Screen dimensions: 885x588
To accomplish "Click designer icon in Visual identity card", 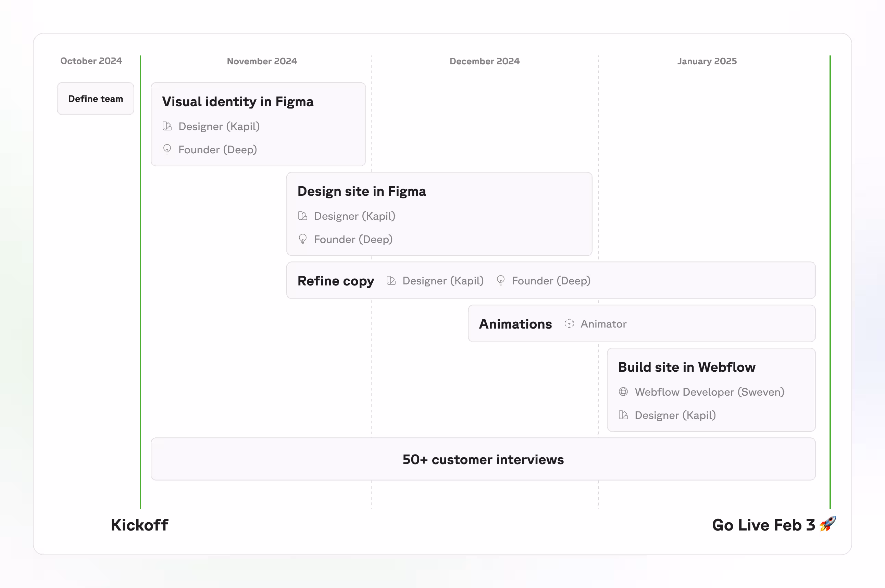I will pos(167,126).
